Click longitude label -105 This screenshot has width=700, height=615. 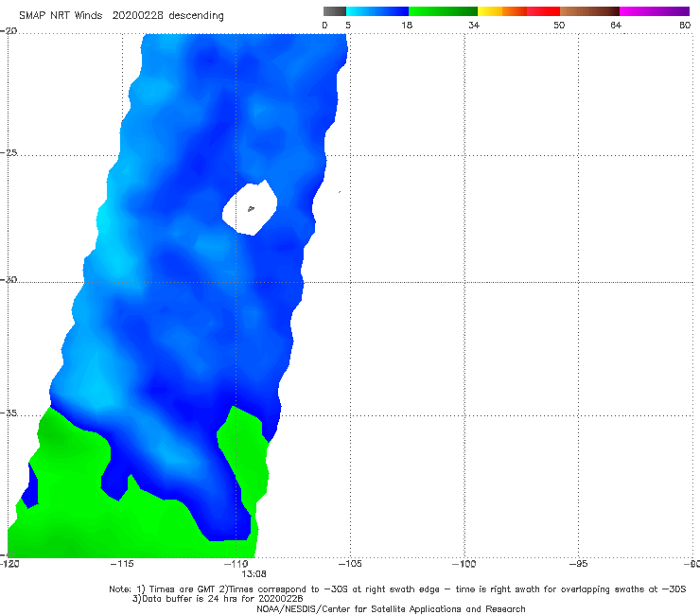350,564
